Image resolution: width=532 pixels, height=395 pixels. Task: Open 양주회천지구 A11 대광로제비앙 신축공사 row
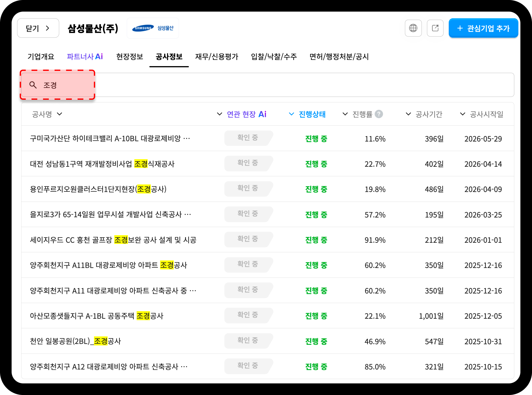[267, 291]
